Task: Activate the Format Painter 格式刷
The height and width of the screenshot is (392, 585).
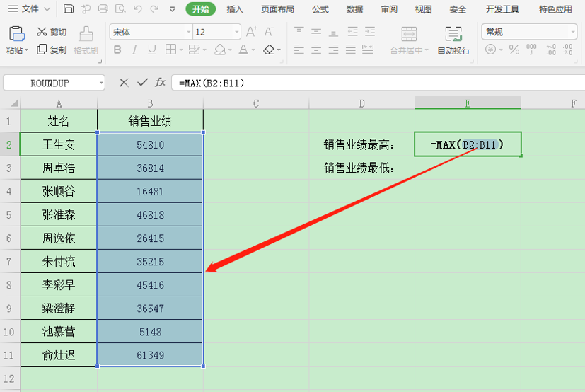Action: point(86,40)
